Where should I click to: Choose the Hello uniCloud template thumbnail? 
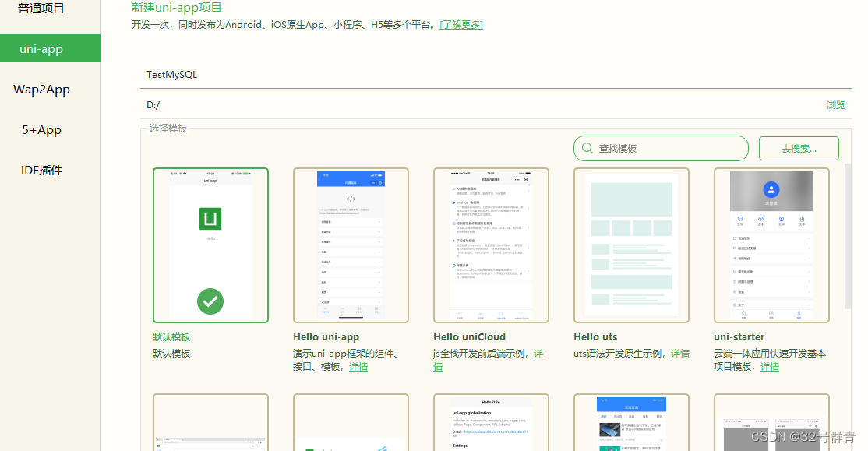[491, 245]
